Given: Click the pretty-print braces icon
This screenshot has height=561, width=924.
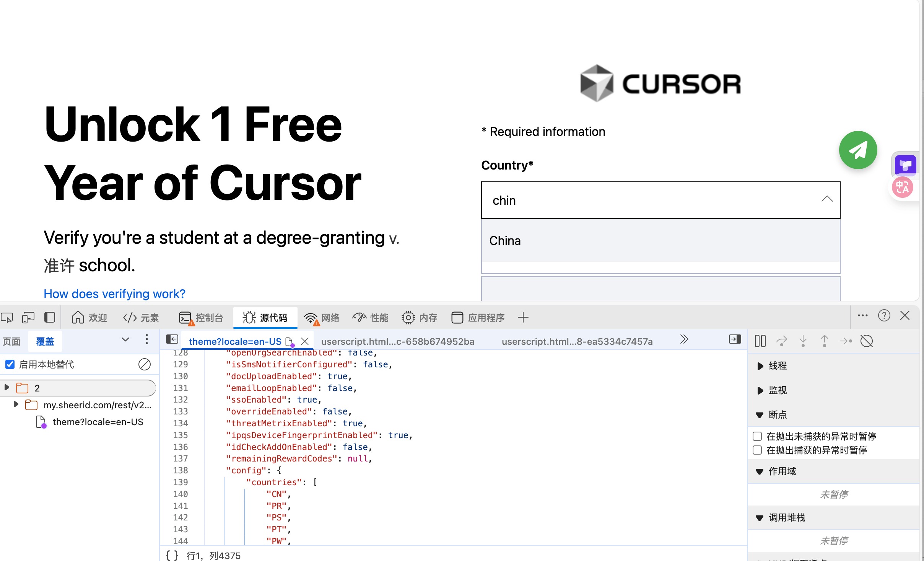Looking at the screenshot, I should 172,555.
